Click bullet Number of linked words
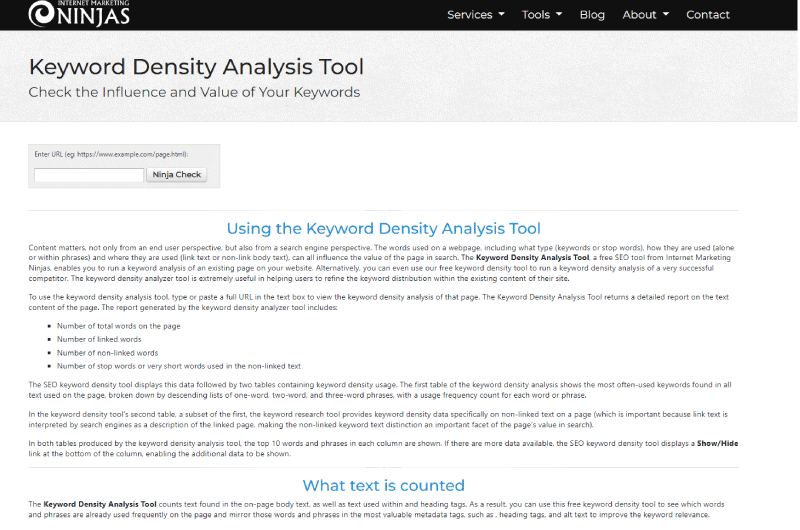 click(x=99, y=339)
